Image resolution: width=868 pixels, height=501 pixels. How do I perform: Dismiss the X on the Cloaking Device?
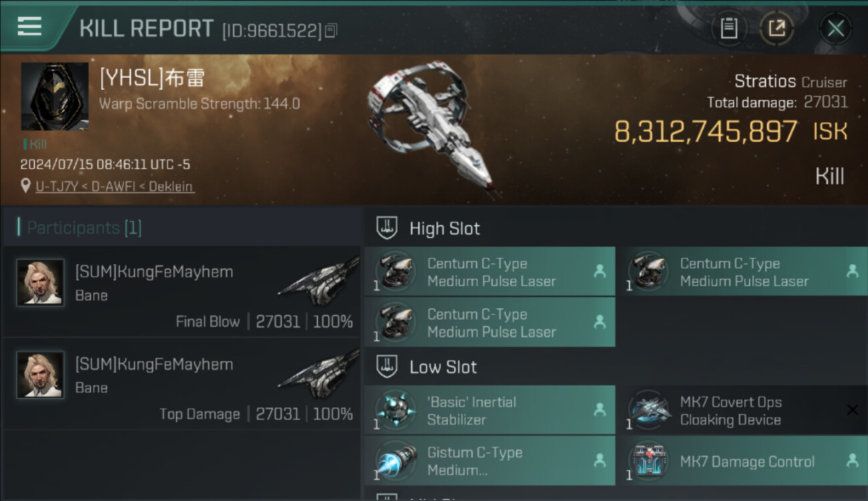pos(852,410)
